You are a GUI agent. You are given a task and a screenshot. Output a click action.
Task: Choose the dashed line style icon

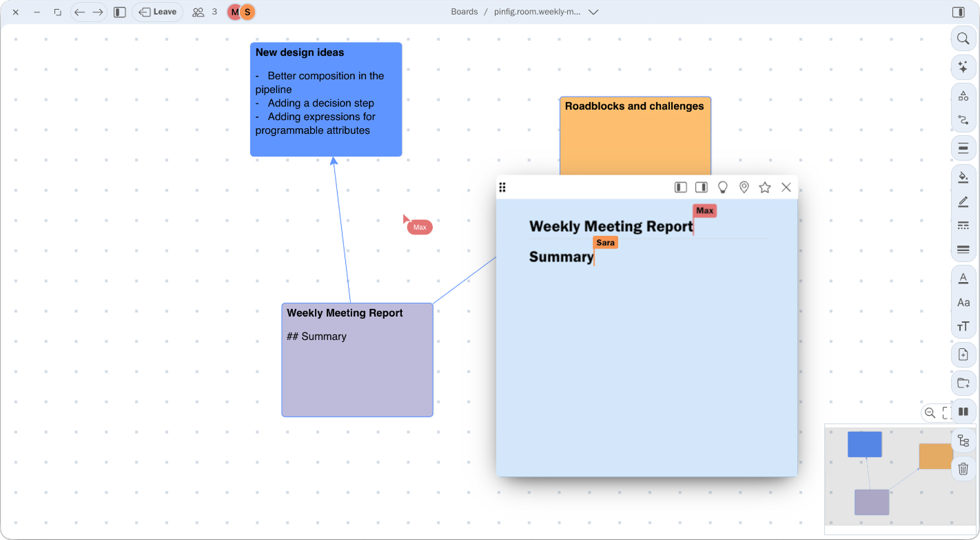click(963, 226)
